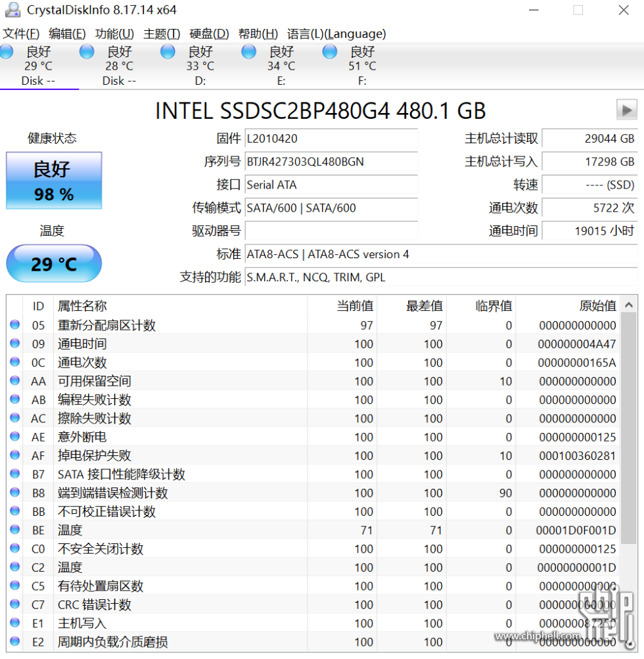Click the CrystalDiskInfo app icon in title bar
This screenshot has width=644, height=659.
[x=12, y=10]
